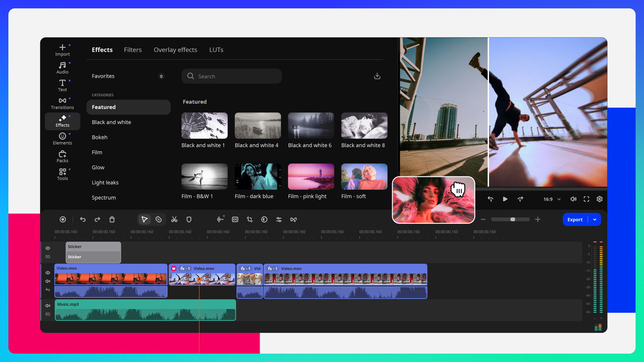Switch to the Overlay effects tab
The image size is (644, 362).
click(x=175, y=50)
